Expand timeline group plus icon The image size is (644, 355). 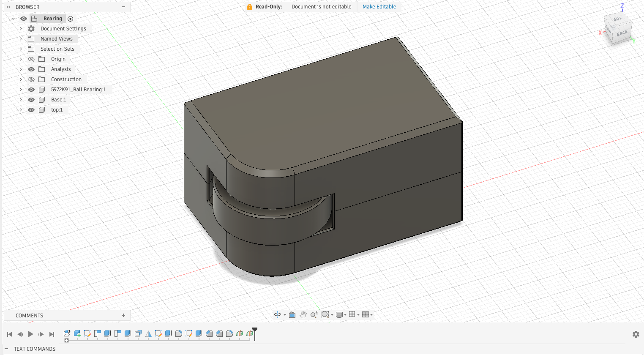pos(66,341)
